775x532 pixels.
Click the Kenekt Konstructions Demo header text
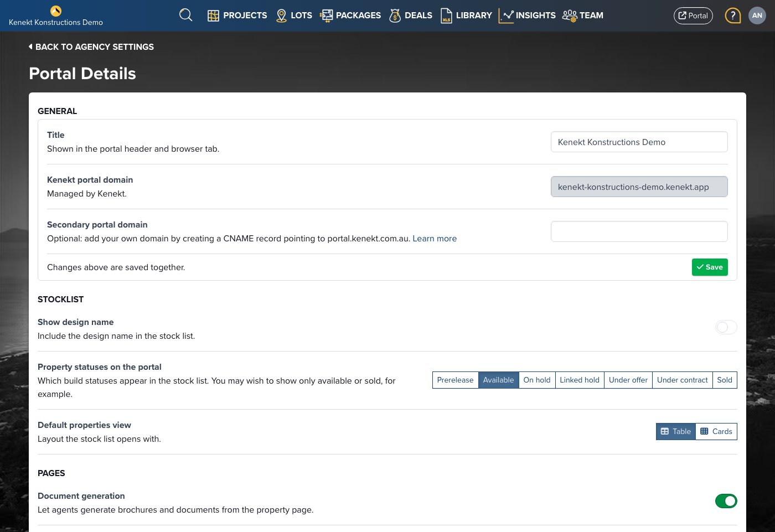click(56, 23)
